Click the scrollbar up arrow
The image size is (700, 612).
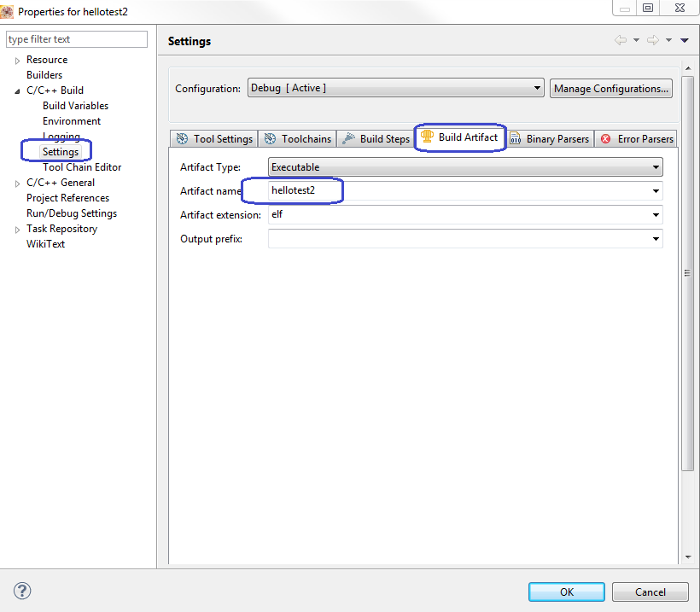[x=688, y=68]
